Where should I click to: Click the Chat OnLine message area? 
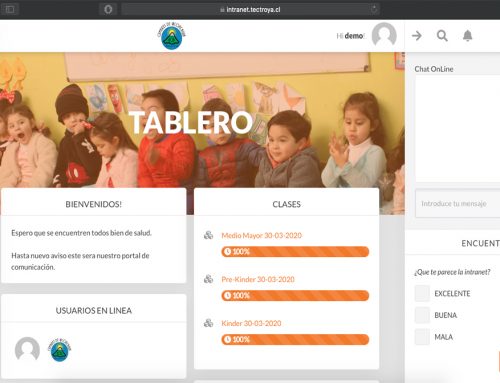coord(458,129)
